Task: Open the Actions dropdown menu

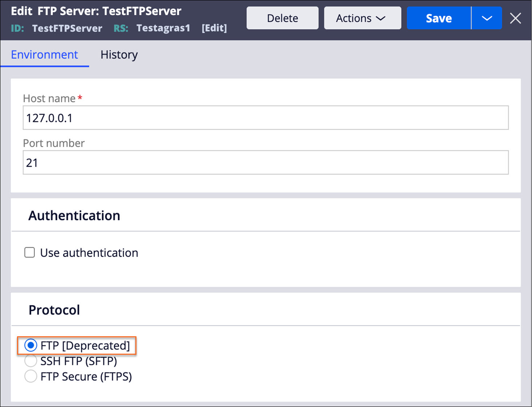Action: point(362,18)
